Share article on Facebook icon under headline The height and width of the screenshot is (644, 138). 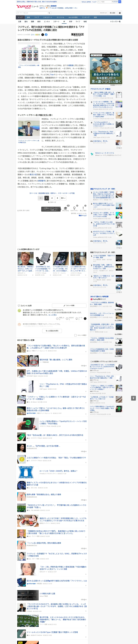[46, 35]
